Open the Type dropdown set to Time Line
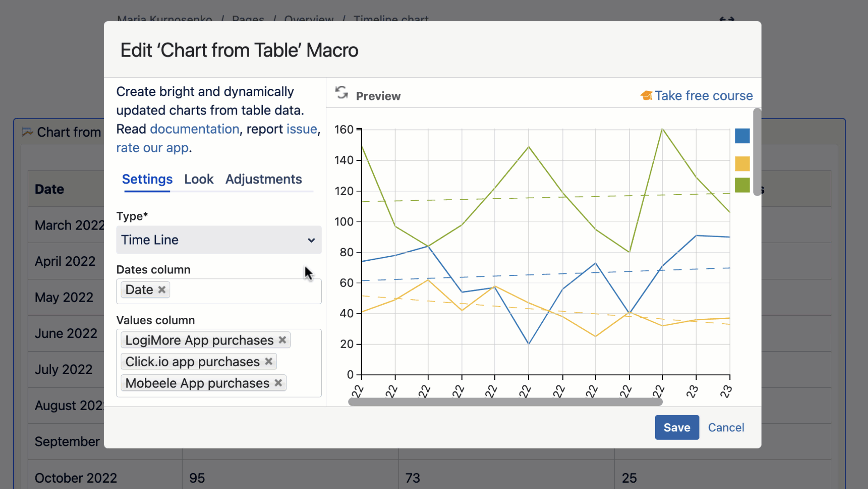Screen dimensions: 868x489 (219, 240)
